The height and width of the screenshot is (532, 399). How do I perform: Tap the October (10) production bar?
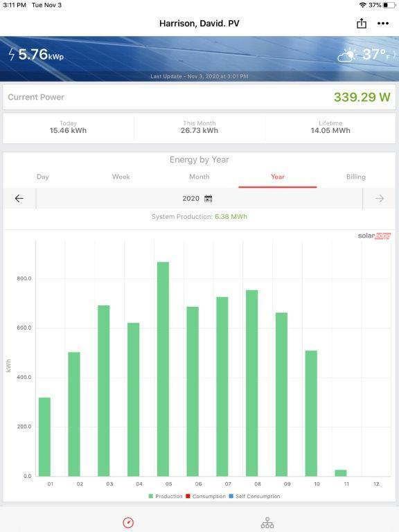click(x=311, y=414)
